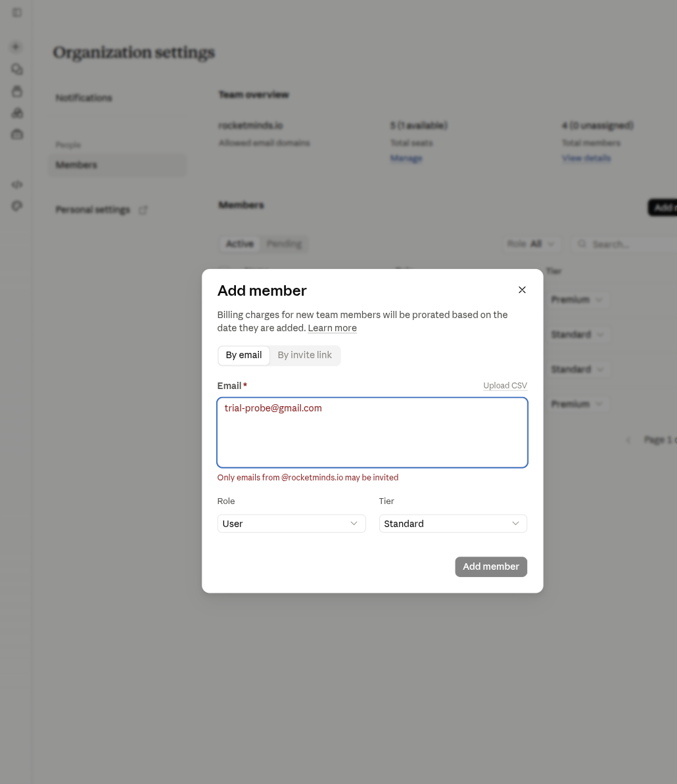
Task: Open the chats icon in sidebar
Action: [17, 69]
